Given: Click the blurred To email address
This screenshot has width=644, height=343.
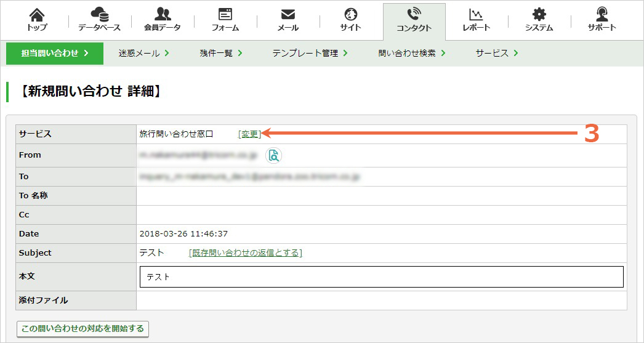Looking at the screenshot, I should click(250, 177).
